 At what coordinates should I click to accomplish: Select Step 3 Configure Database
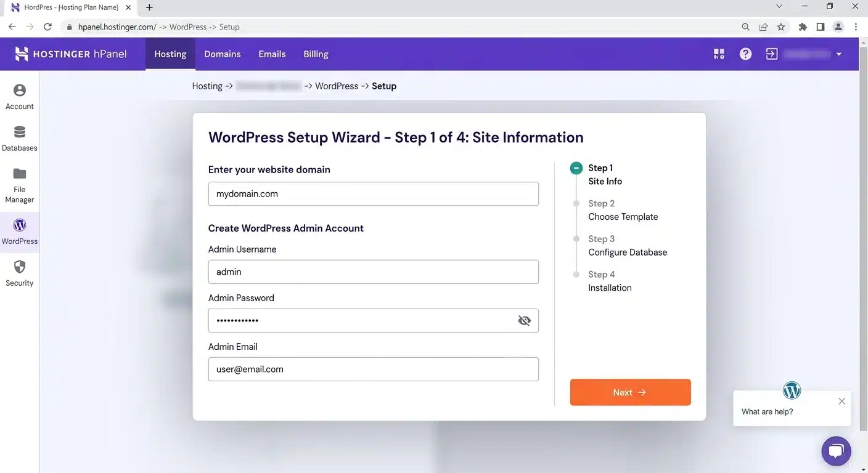(x=628, y=245)
